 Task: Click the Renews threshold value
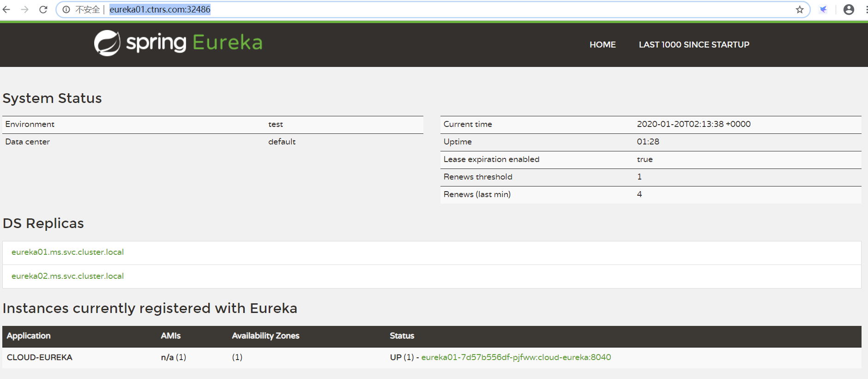tap(639, 177)
